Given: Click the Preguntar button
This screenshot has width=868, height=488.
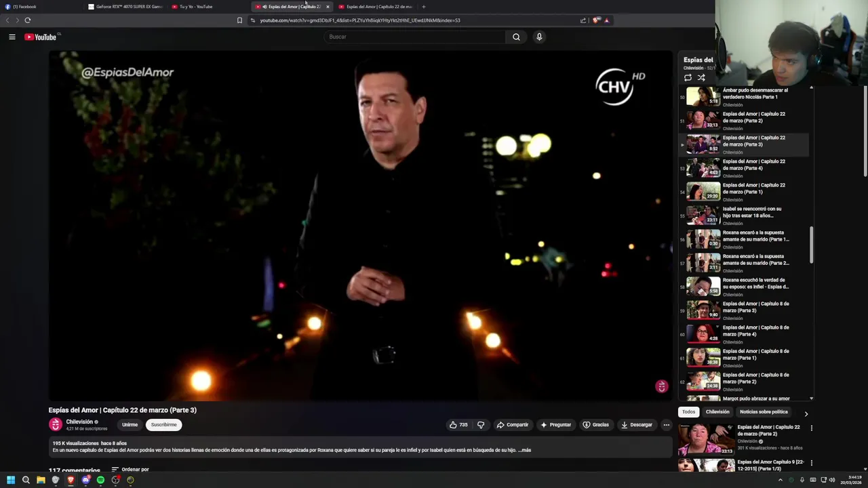Looking at the screenshot, I should click(x=556, y=425).
